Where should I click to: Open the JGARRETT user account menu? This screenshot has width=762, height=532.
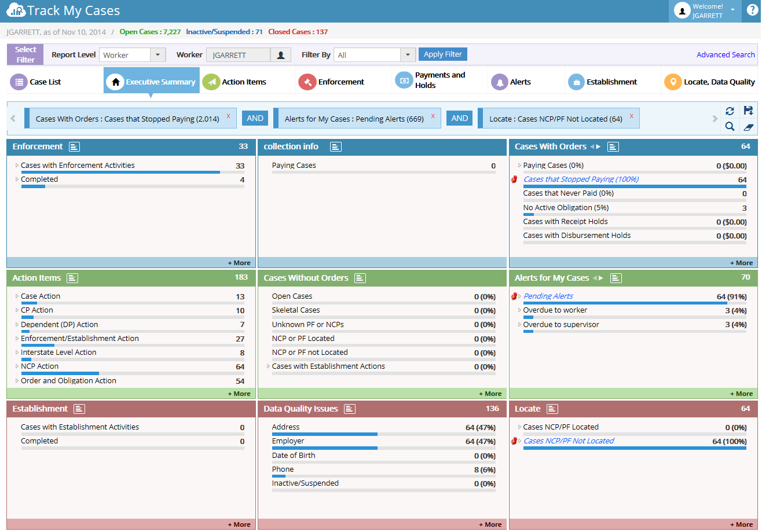[705, 11]
